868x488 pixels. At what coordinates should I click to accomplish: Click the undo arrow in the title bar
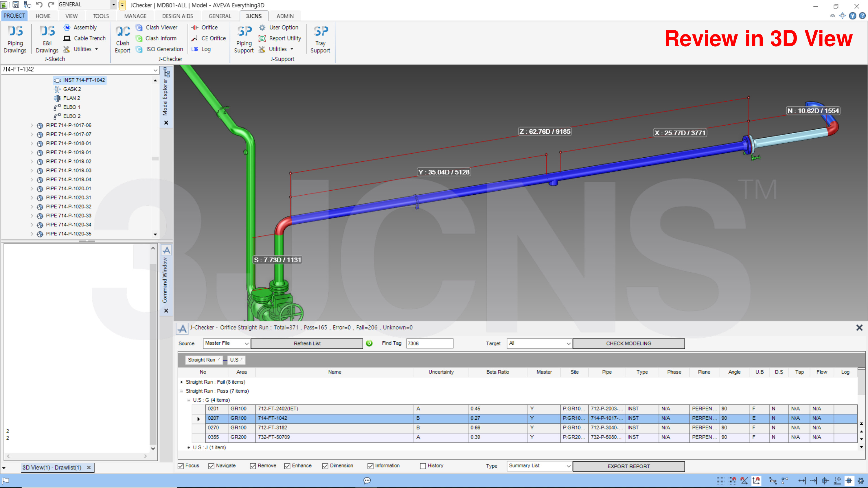[x=39, y=5]
